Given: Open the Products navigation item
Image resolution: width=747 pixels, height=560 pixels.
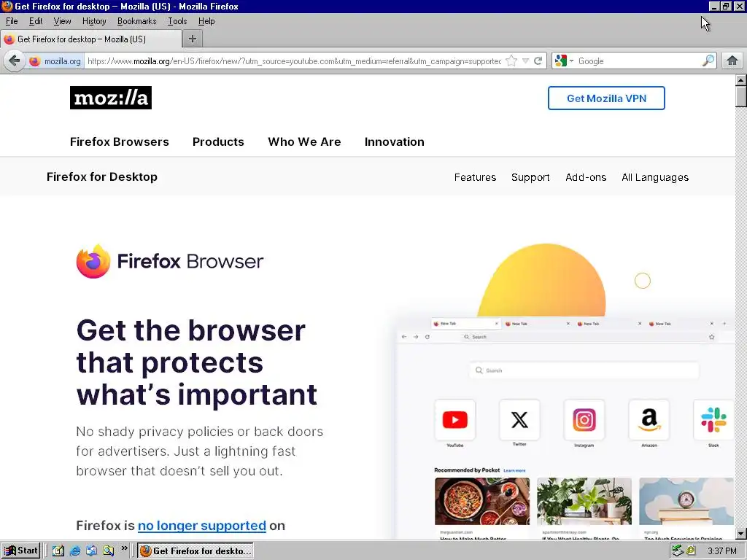Looking at the screenshot, I should click(x=218, y=142).
